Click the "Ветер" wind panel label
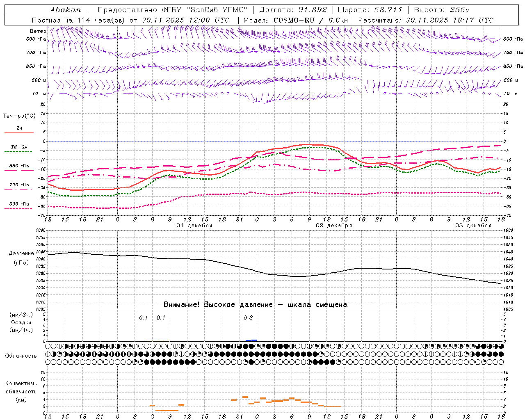 coord(38,31)
